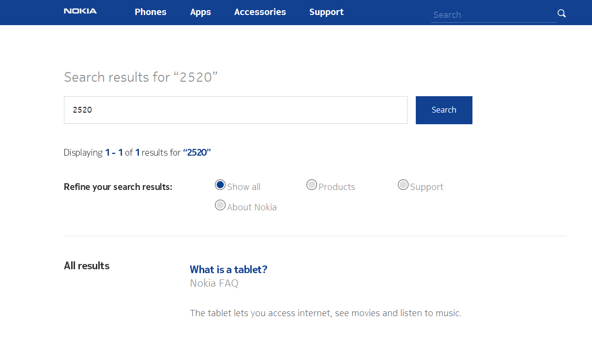Open the "What is a tablet?" result
The height and width of the screenshot is (364, 592).
pos(228,269)
